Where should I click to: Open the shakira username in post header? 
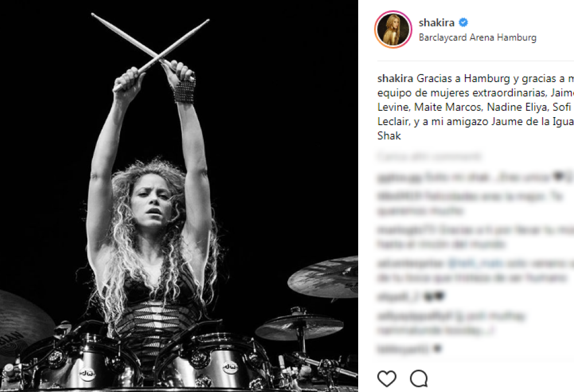[x=436, y=23]
